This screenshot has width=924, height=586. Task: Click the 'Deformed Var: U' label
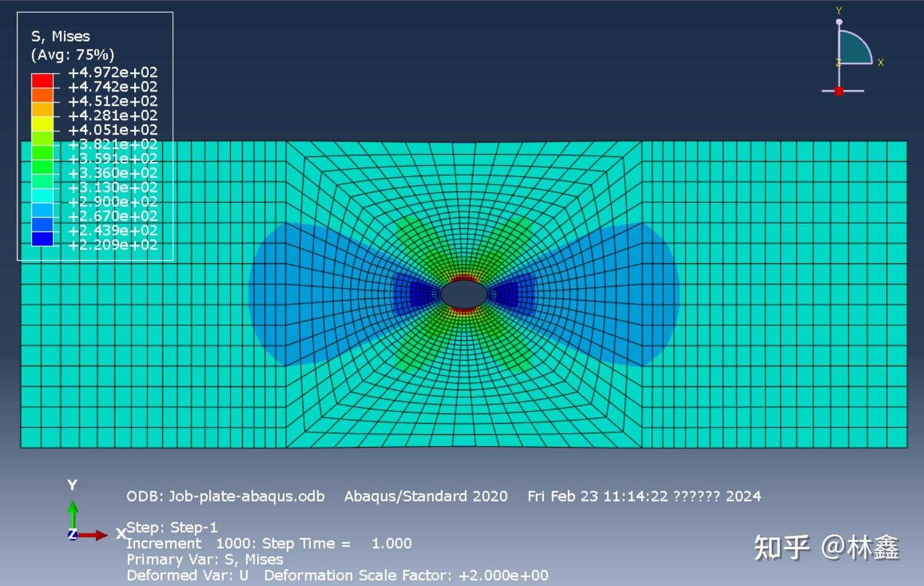(x=187, y=575)
